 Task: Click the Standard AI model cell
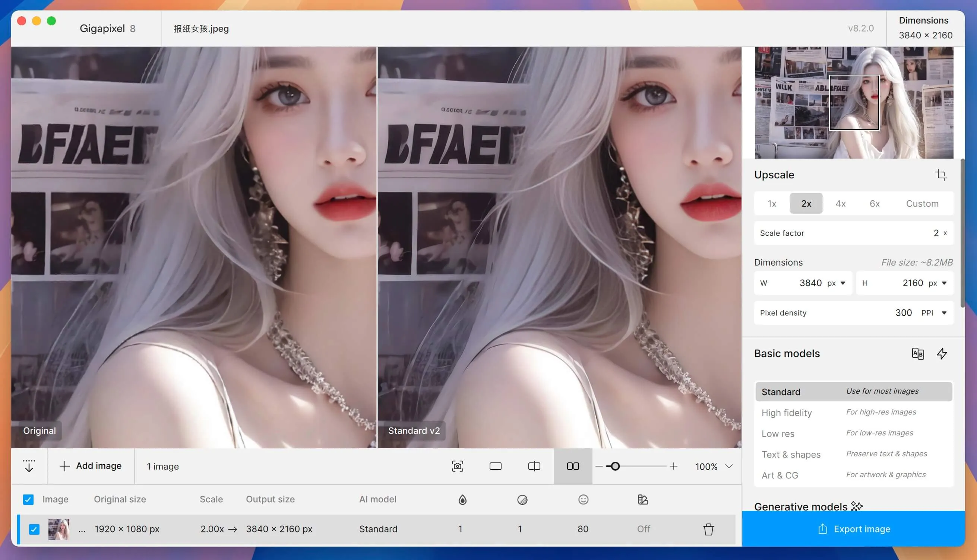(x=378, y=529)
